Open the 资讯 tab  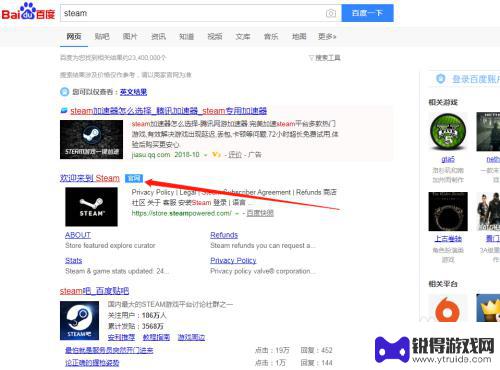pyautogui.click(x=158, y=36)
